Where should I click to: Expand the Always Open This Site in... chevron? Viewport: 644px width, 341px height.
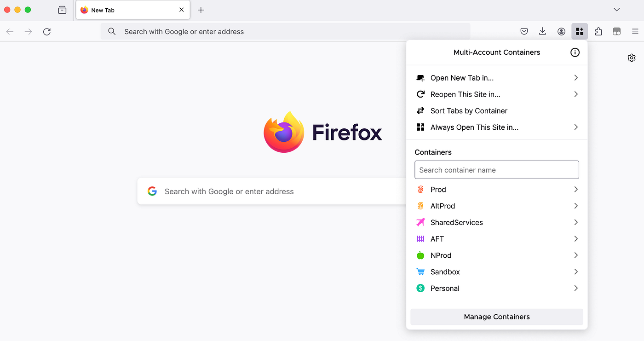tap(576, 127)
